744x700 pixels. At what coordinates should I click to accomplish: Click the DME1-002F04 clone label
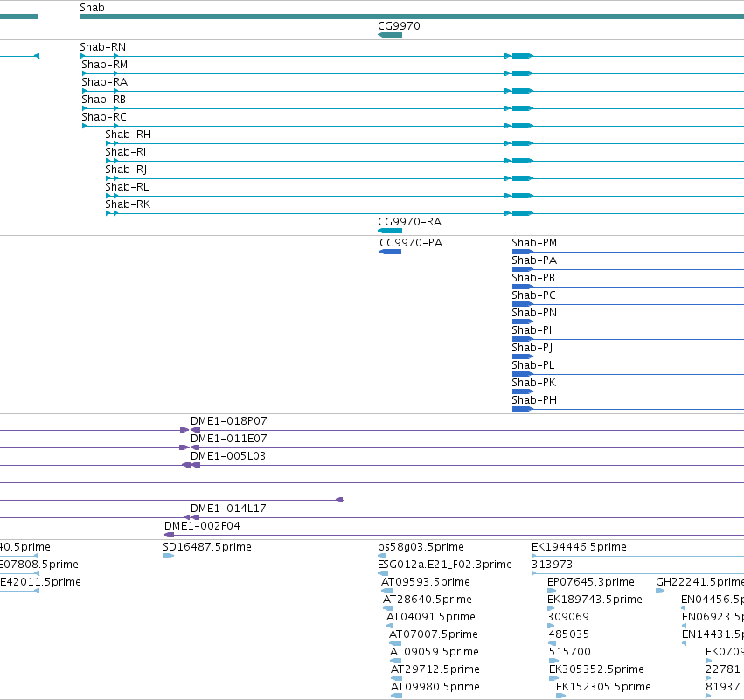(202, 526)
